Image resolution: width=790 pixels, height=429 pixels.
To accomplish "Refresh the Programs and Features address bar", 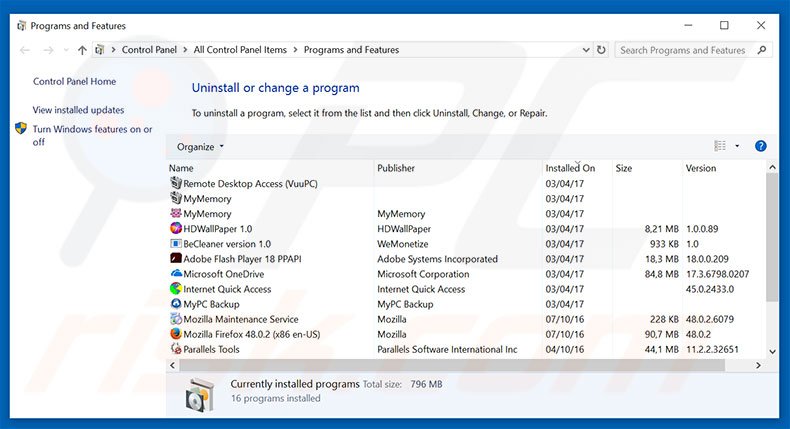I will 601,50.
